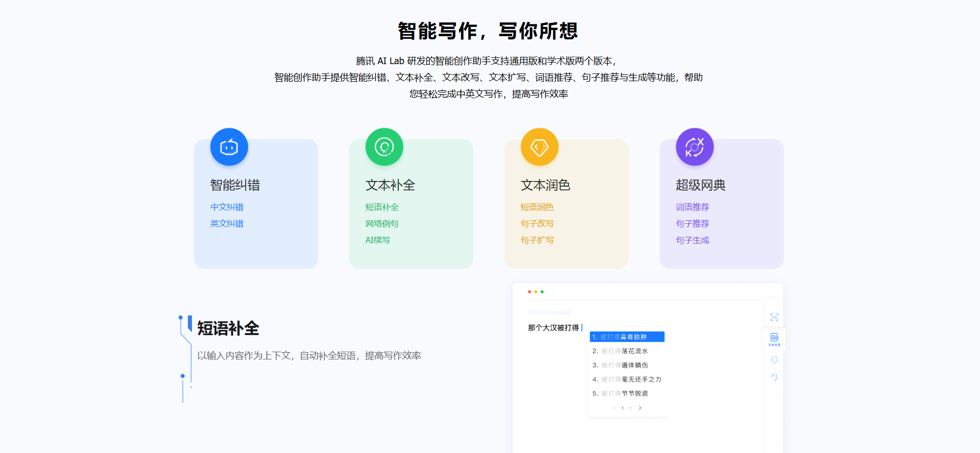Open the 中文纠错 link
Screen dimensions: 980x453
pyautogui.click(x=227, y=207)
